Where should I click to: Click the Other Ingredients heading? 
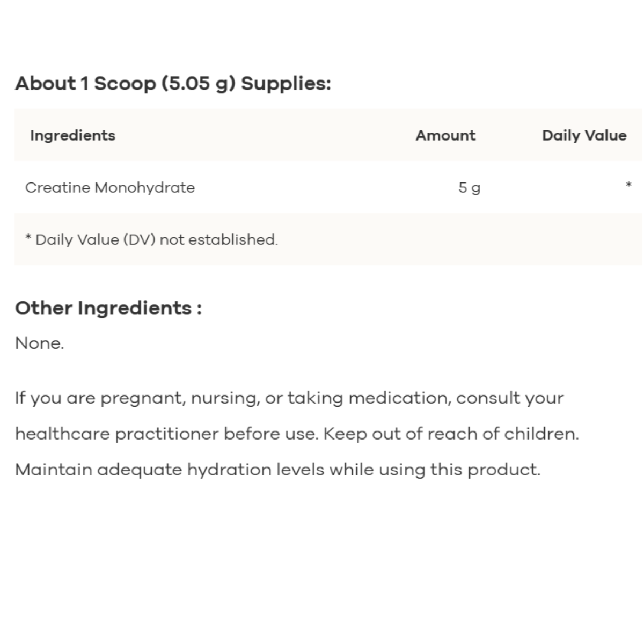click(x=108, y=308)
